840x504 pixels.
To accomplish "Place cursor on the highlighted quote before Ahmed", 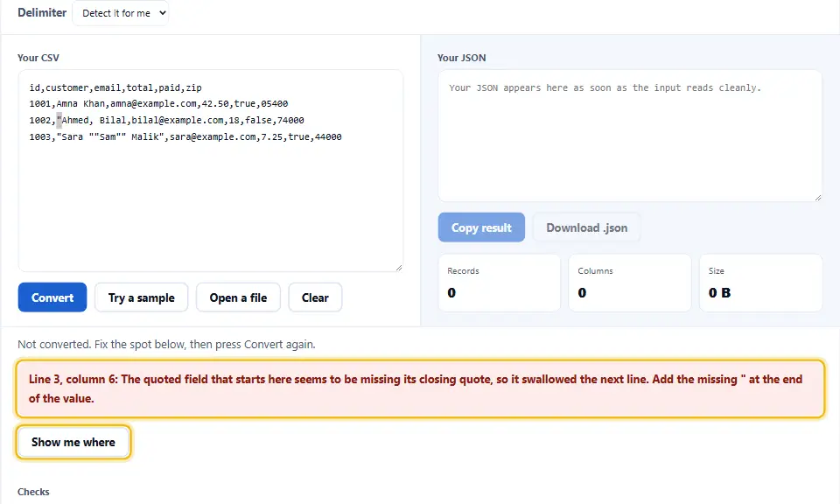I will (59, 121).
